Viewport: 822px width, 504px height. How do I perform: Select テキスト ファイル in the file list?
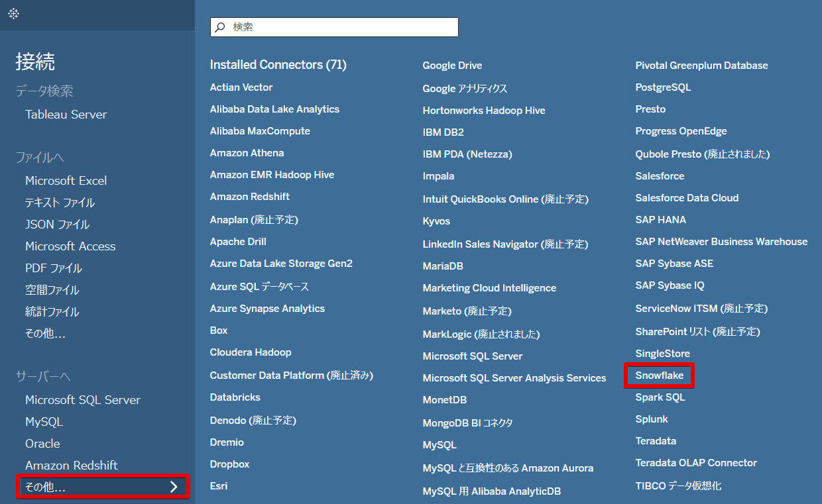[60, 203]
